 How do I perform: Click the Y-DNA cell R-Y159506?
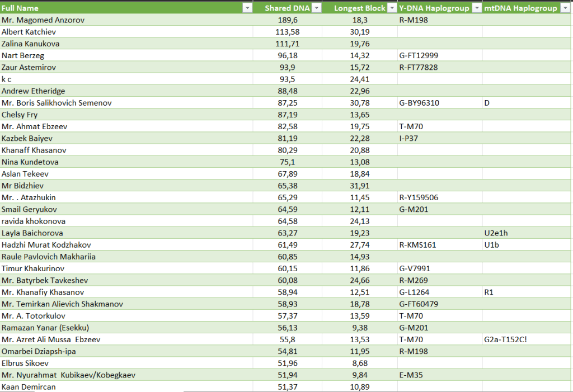click(419, 197)
